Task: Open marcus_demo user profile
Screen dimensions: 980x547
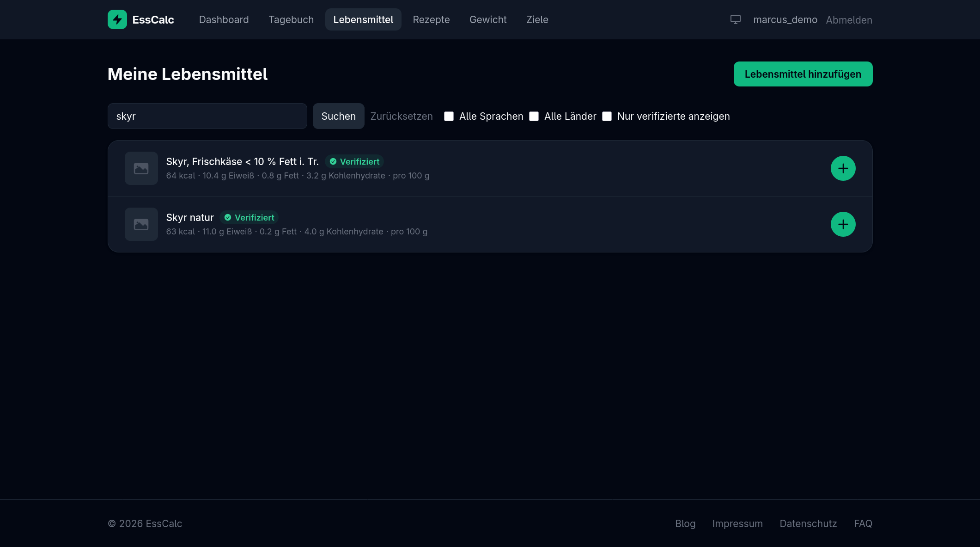Action: point(785,19)
